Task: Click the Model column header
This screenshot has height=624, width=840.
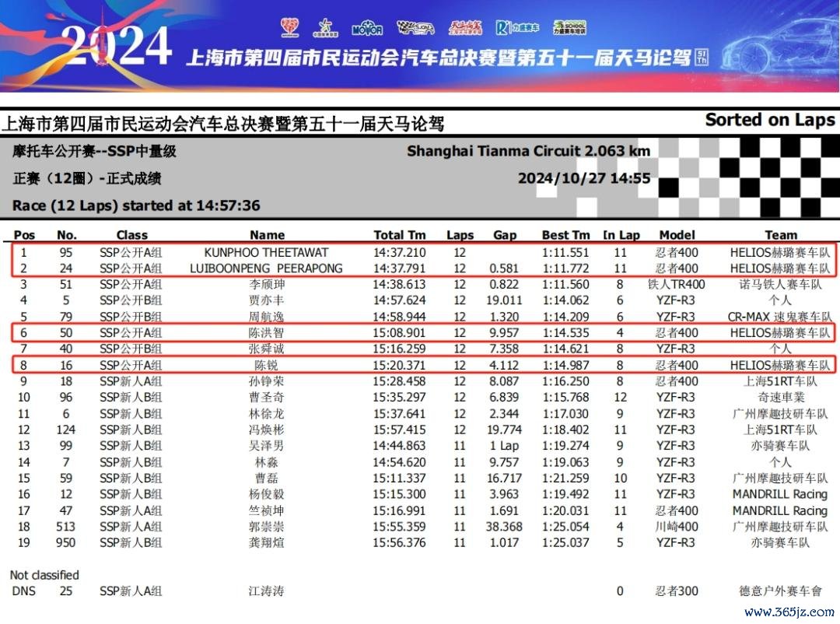Action: 677,235
